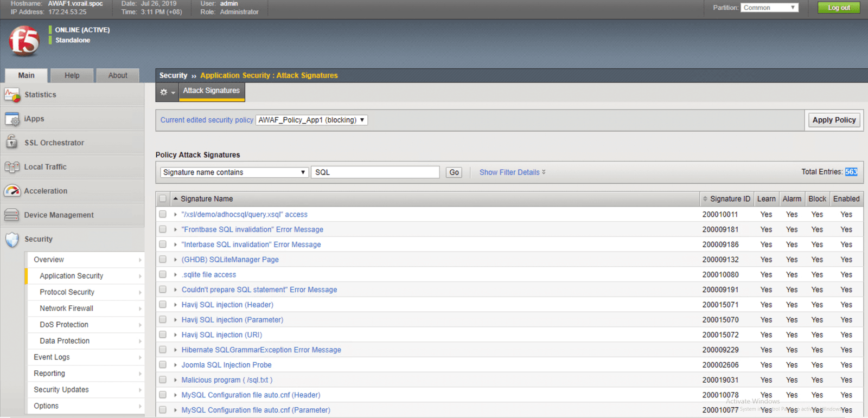
Task: Open Device Management icon
Action: pos(12,215)
